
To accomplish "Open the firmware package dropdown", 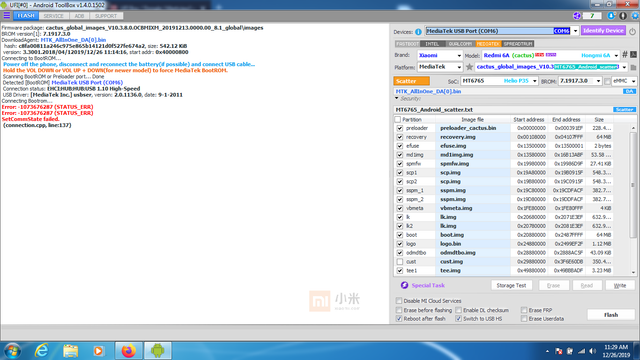I will pyautogui.click(x=624, y=67).
